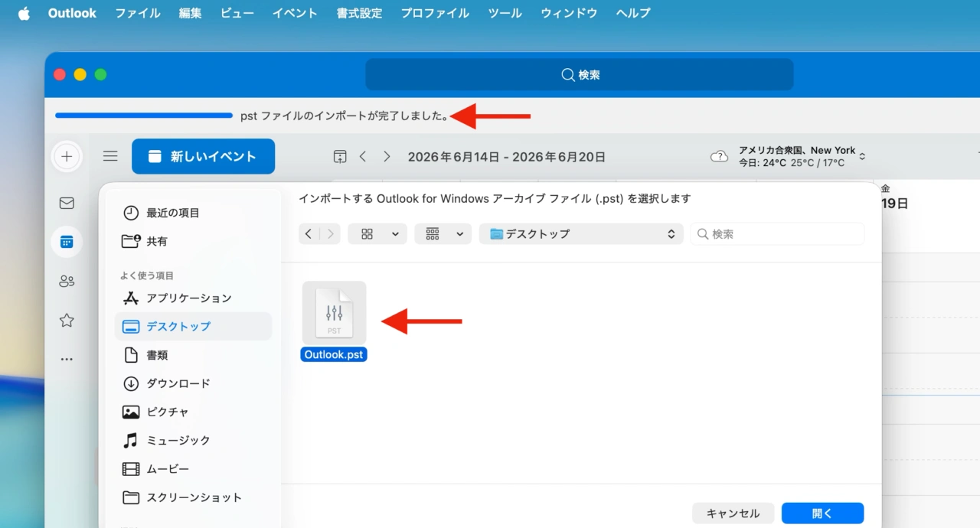
Task: Open ピクチャ folder in sidebar
Action: pyautogui.click(x=193, y=412)
